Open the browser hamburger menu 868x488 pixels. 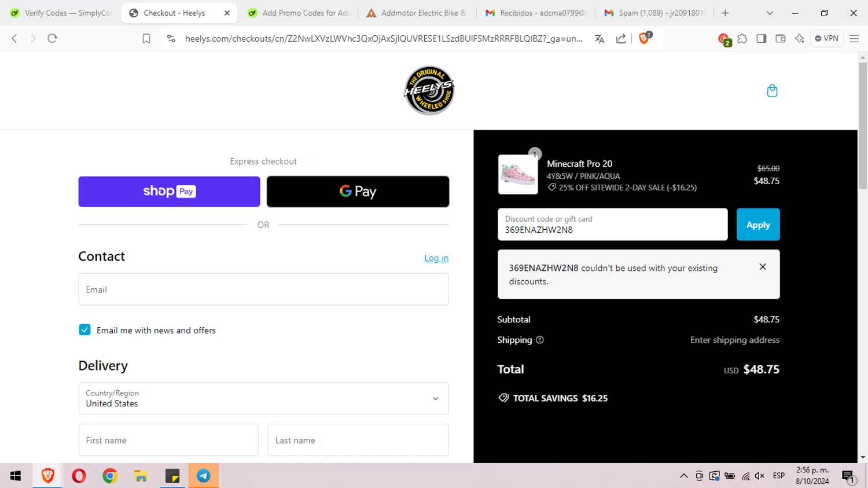click(x=854, y=39)
